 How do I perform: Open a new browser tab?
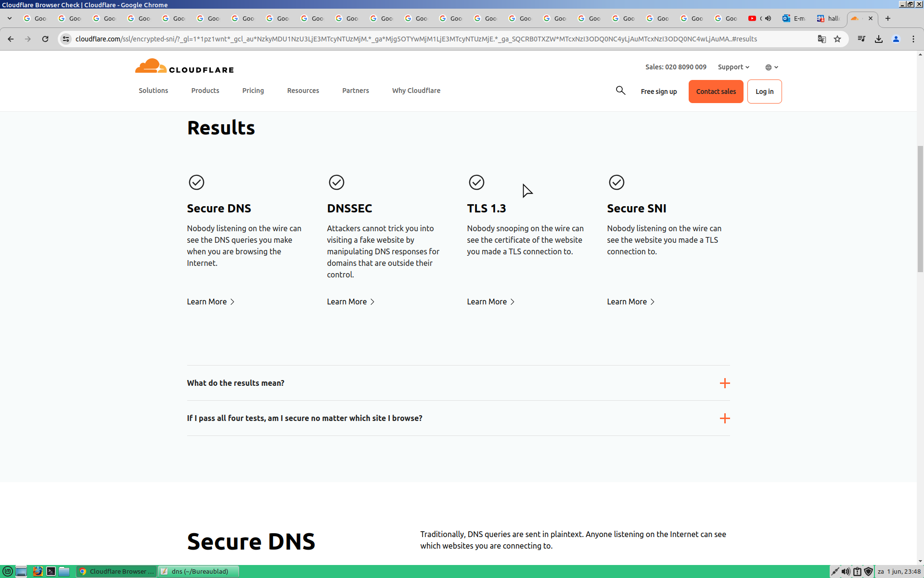(x=888, y=18)
